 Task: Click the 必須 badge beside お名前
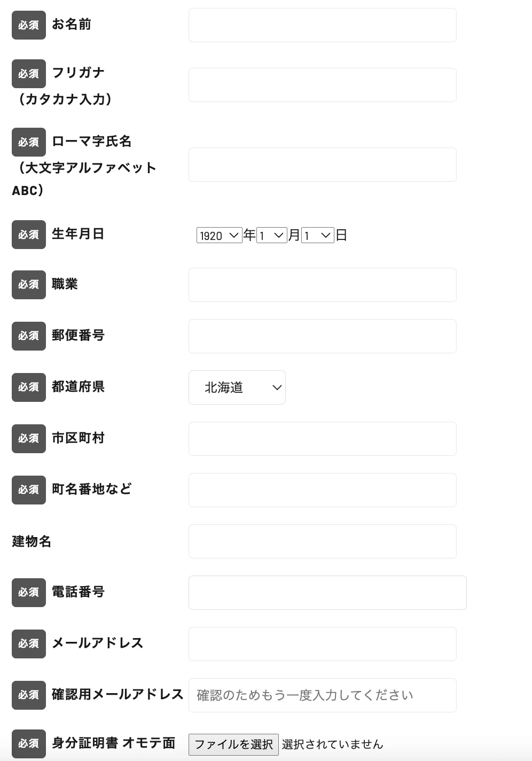click(x=29, y=25)
